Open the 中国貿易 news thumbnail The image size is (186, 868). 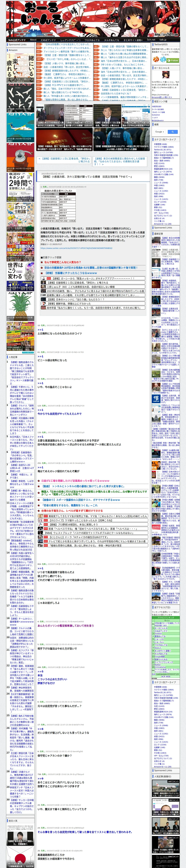tap(64, 139)
